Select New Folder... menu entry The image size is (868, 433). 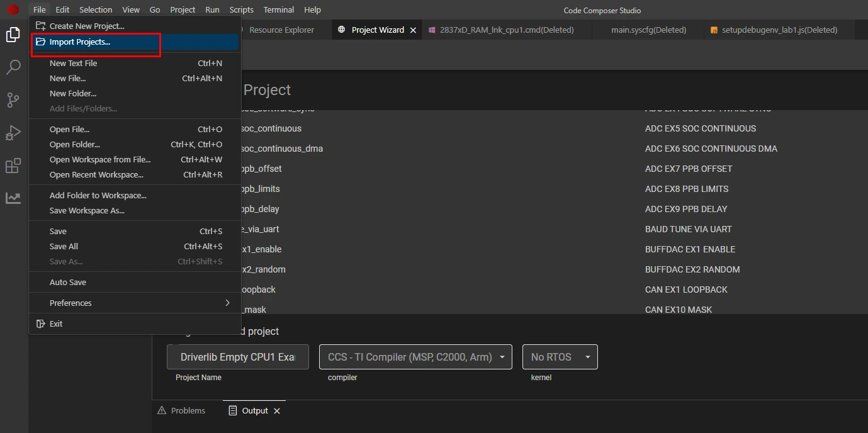coord(135,93)
